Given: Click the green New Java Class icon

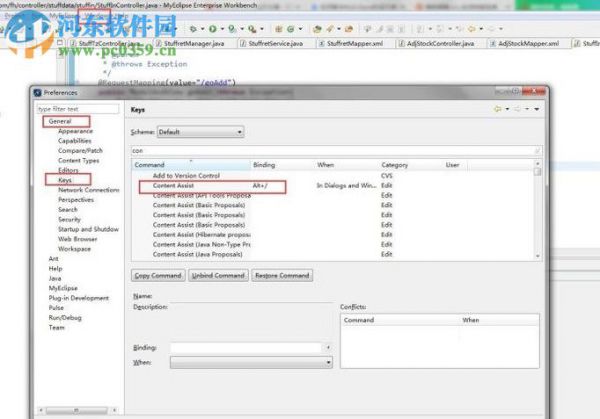Looking at the screenshot, I should pos(291,29).
